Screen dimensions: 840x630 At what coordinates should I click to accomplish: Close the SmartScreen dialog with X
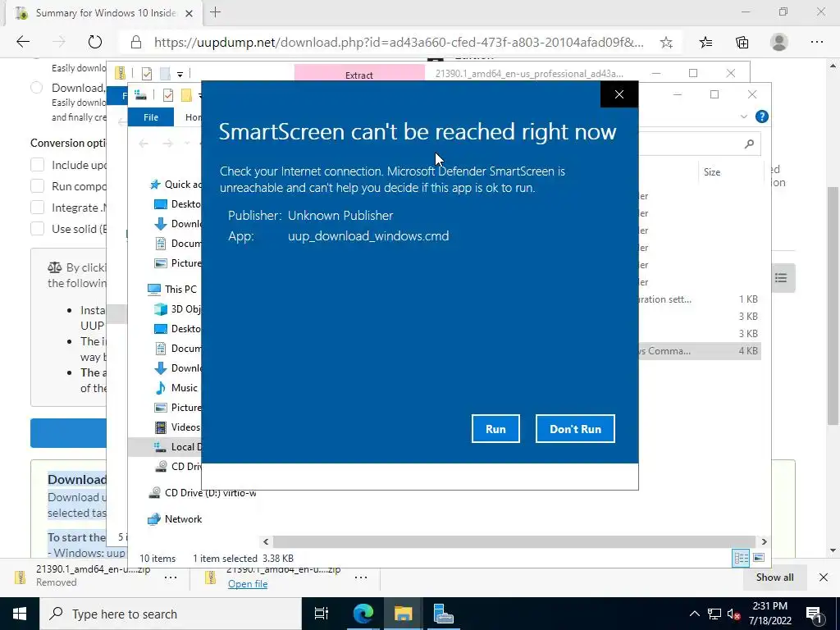619,94
